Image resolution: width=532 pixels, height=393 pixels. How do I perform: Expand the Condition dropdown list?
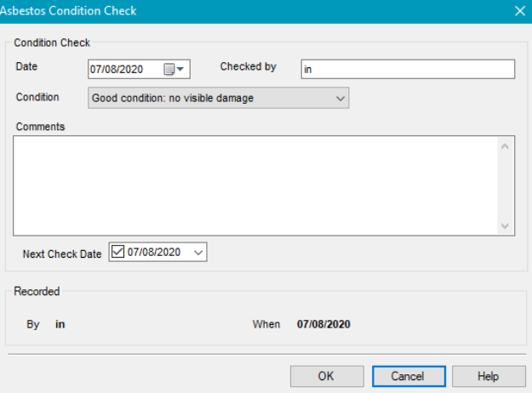tap(340, 99)
